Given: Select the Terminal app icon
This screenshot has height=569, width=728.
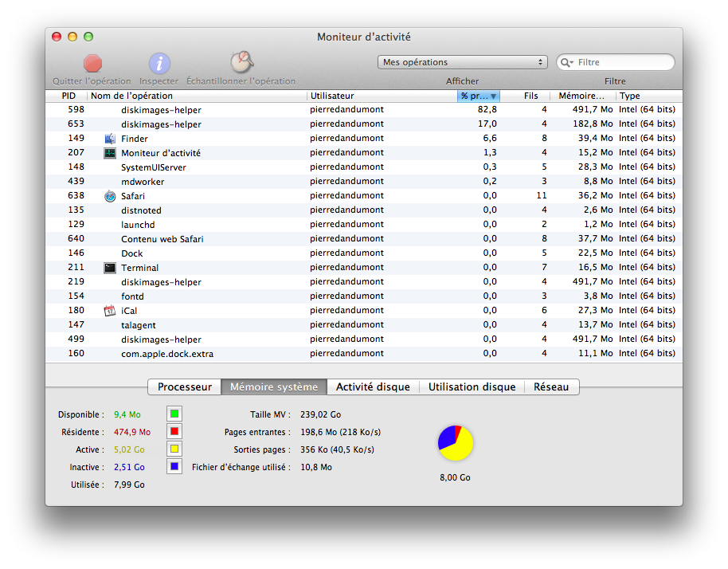Looking at the screenshot, I should [x=110, y=268].
